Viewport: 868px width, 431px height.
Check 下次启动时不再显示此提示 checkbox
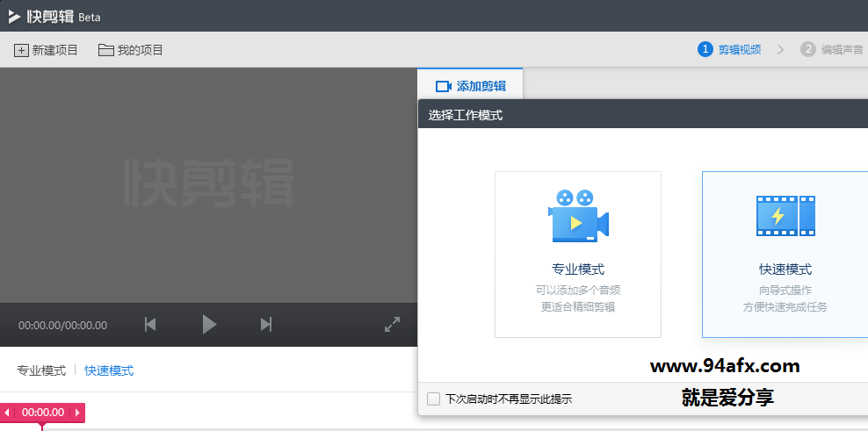[x=434, y=399]
